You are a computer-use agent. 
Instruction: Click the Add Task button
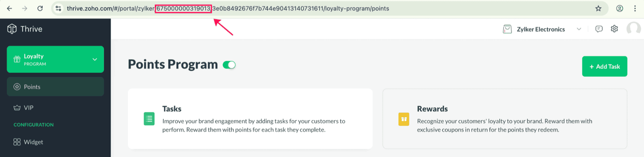605,66
